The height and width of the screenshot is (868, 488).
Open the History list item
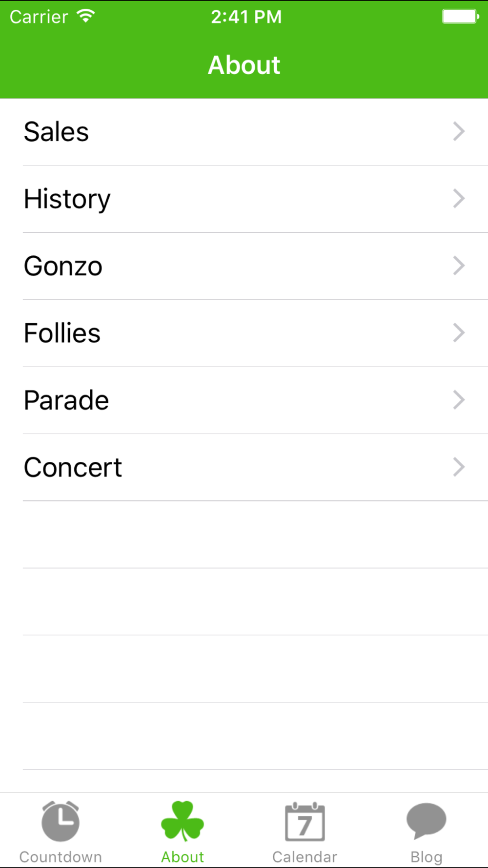click(x=67, y=199)
